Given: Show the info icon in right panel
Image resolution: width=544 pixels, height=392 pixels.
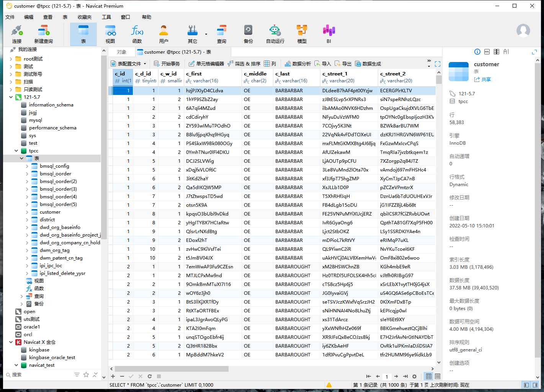Looking at the screenshot, I should coord(477,52).
